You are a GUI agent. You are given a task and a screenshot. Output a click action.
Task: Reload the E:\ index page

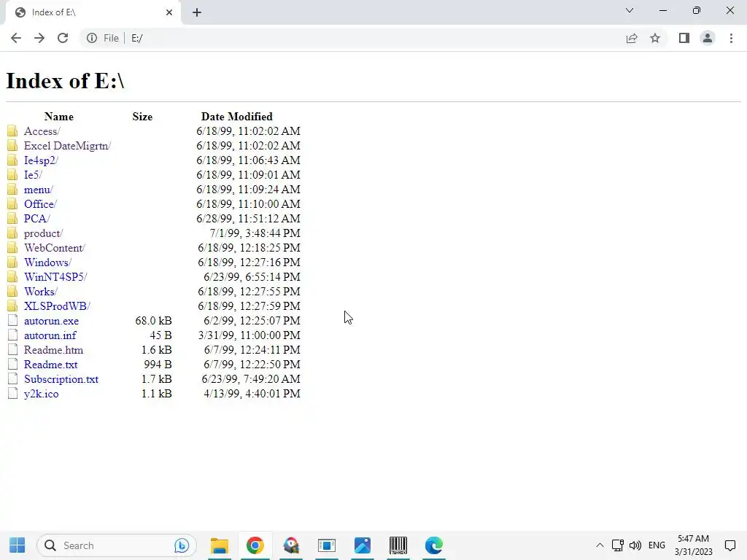tap(63, 38)
